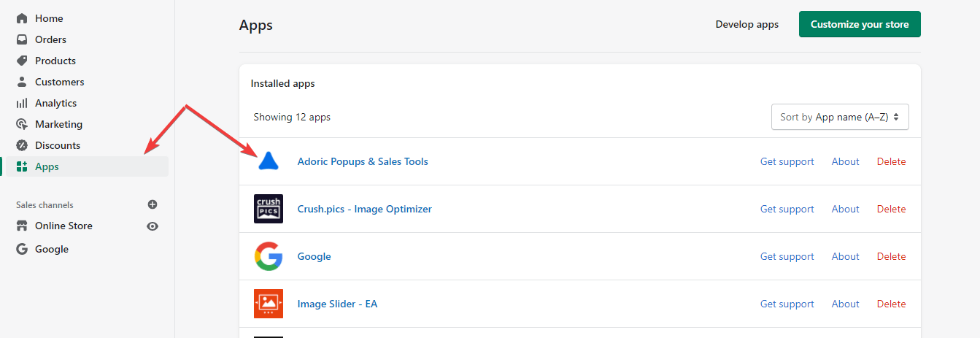Click the Develop apps button
Image resolution: width=980 pixels, height=338 pixels.
pos(746,24)
